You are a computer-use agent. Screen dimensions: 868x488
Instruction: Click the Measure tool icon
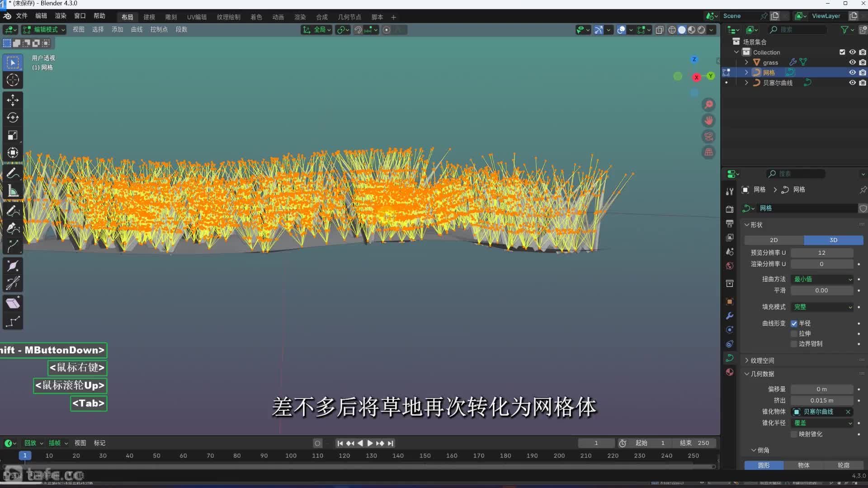click(13, 191)
